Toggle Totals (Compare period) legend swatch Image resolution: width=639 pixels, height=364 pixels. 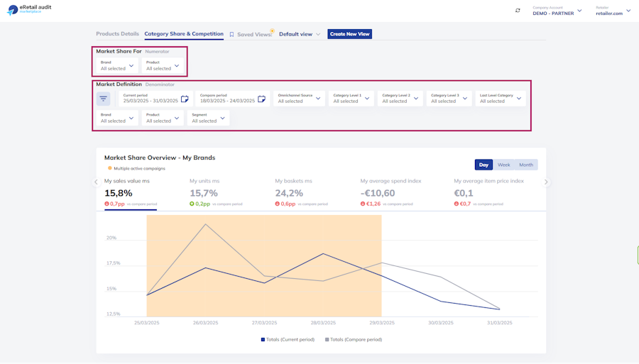point(327,340)
